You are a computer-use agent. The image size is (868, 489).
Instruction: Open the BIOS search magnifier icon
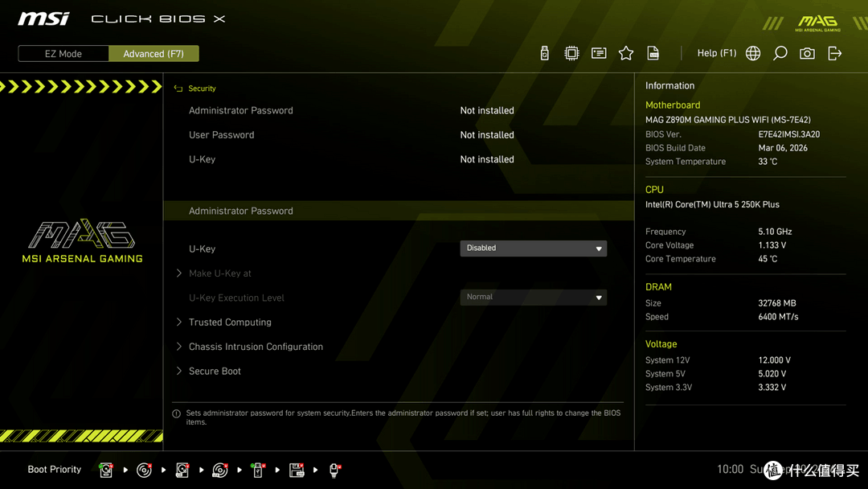click(780, 53)
